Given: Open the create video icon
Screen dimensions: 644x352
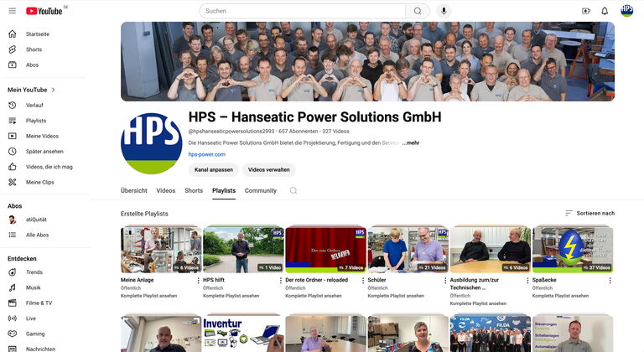Looking at the screenshot, I should pyautogui.click(x=586, y=11).
